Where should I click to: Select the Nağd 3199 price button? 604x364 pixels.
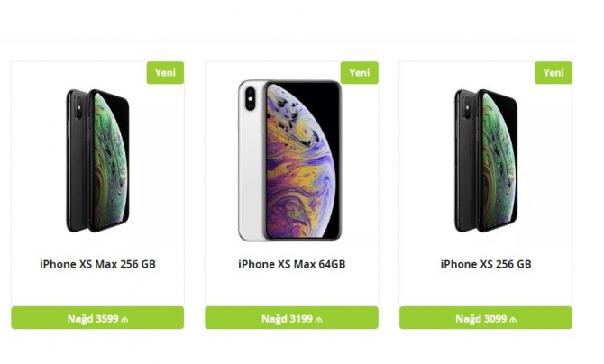pyautogui.click(x=291, y=318)
